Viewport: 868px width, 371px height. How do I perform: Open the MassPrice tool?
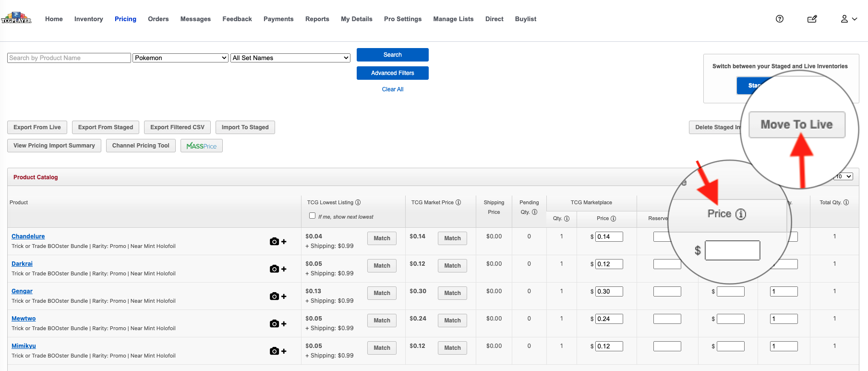pos(202,146)
